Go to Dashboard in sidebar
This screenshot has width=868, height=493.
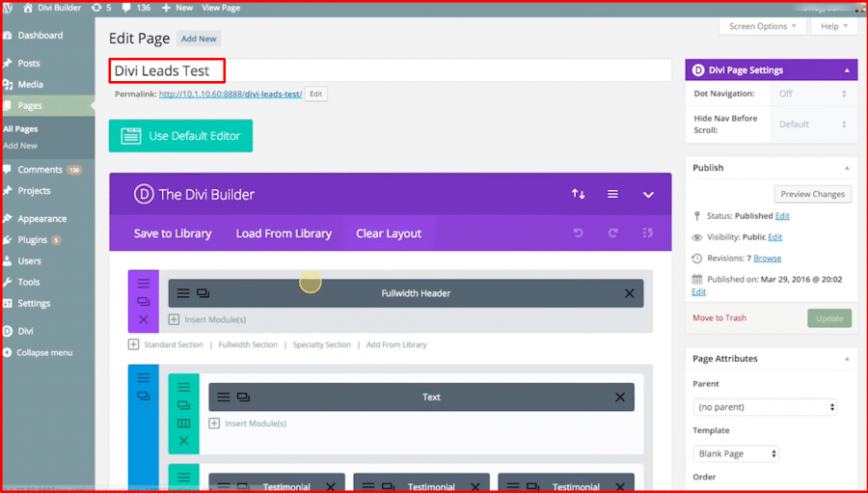point(40,35)
